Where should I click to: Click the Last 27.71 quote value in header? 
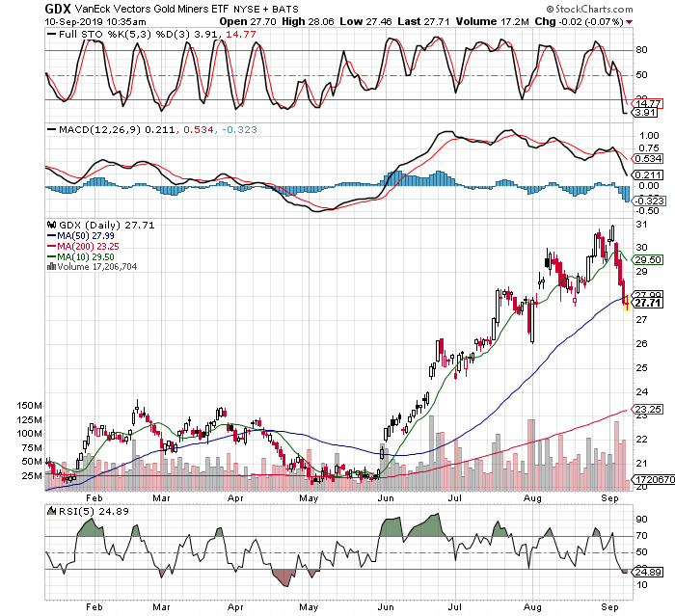pyautogui.click(x=423, y=21)
